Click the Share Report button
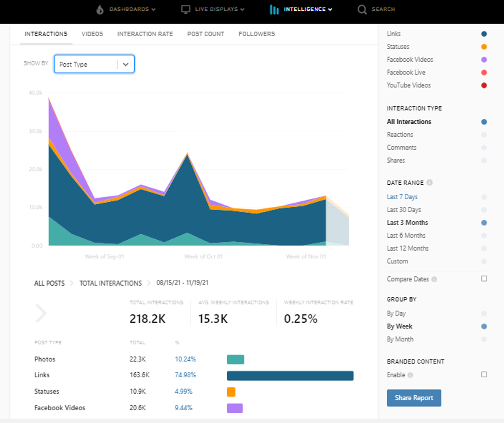Screen dimensions: 504x423 tap(414, 398)
